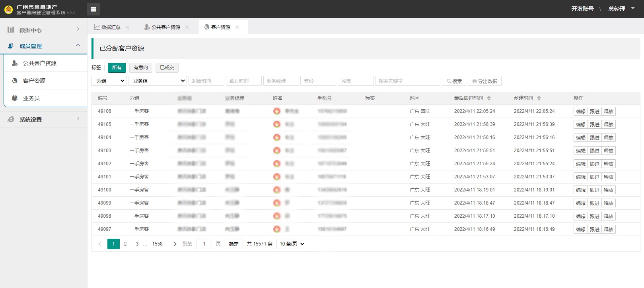Focus the 城市 input field
The image size is (644, 288).
(x=356, y=81)
